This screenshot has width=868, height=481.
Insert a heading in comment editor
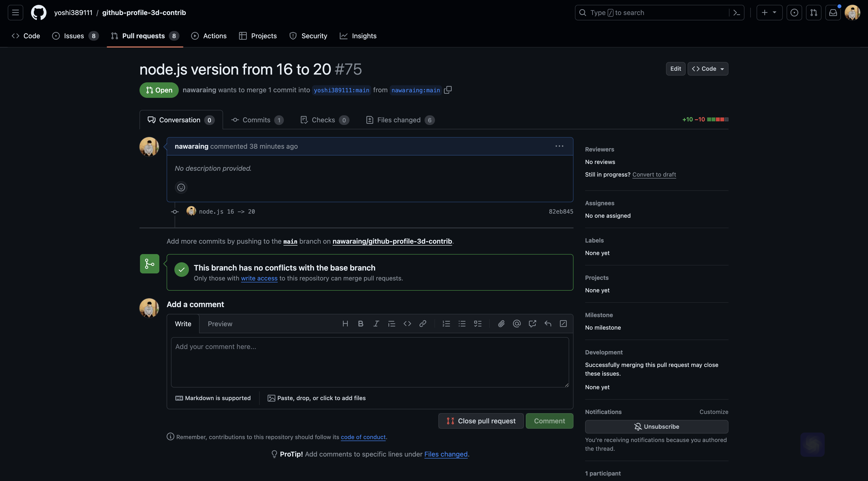(345, 324)
